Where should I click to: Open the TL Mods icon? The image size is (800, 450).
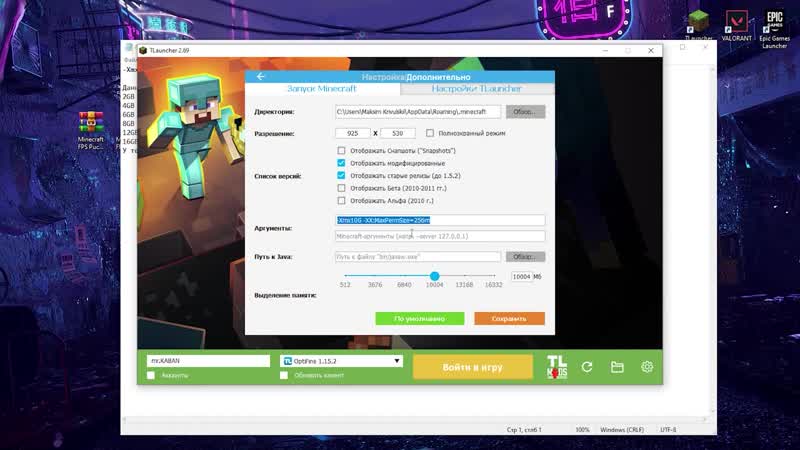[x=557, y=367]
